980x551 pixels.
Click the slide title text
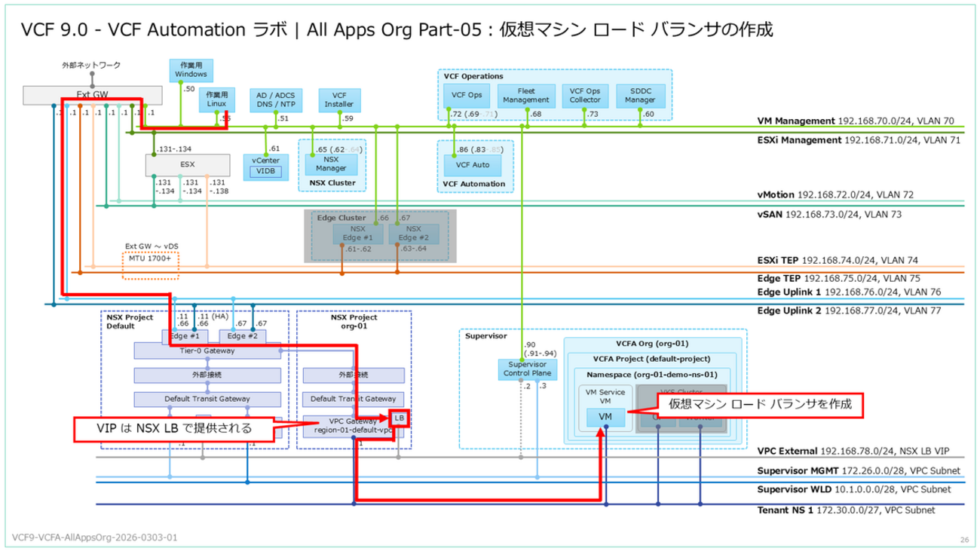398,30
